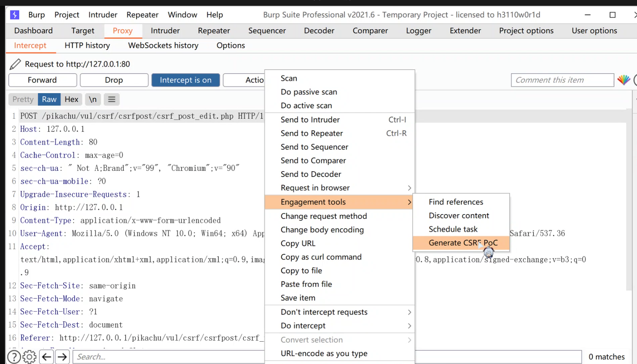The image size is (637, 364).
Task: Send the request to Repeater
Action: pos(339,133)
